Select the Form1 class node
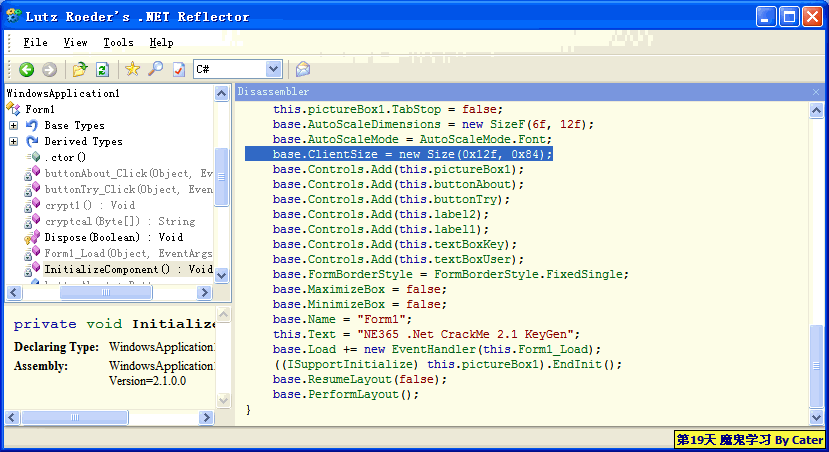The height and width of the screenshot is (452, 829). [40, 109]
